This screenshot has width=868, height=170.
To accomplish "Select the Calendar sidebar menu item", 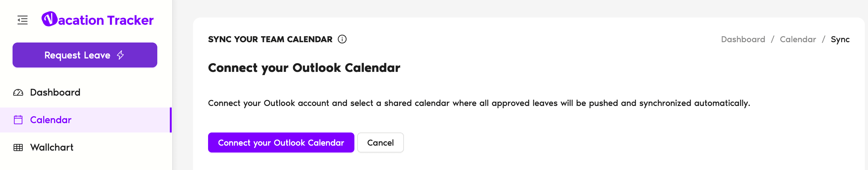I will [51, 120].
